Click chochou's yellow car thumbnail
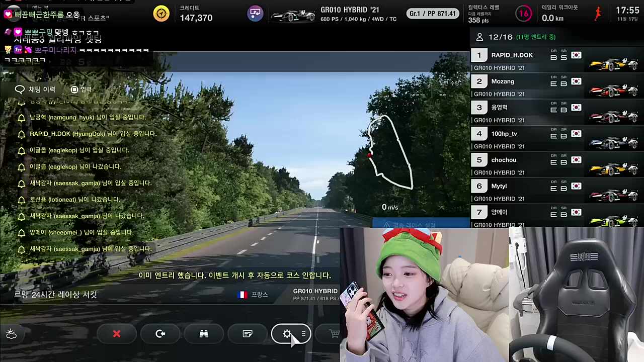Screen dimensions: 644x362 point(613,168)
